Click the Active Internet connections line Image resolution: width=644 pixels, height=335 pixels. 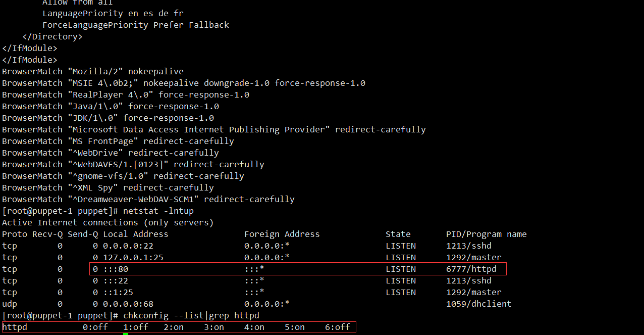(108, 222)
